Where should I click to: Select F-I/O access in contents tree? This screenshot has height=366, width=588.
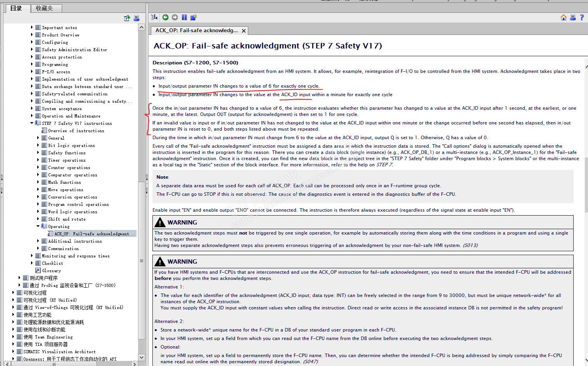click(56, 72)
